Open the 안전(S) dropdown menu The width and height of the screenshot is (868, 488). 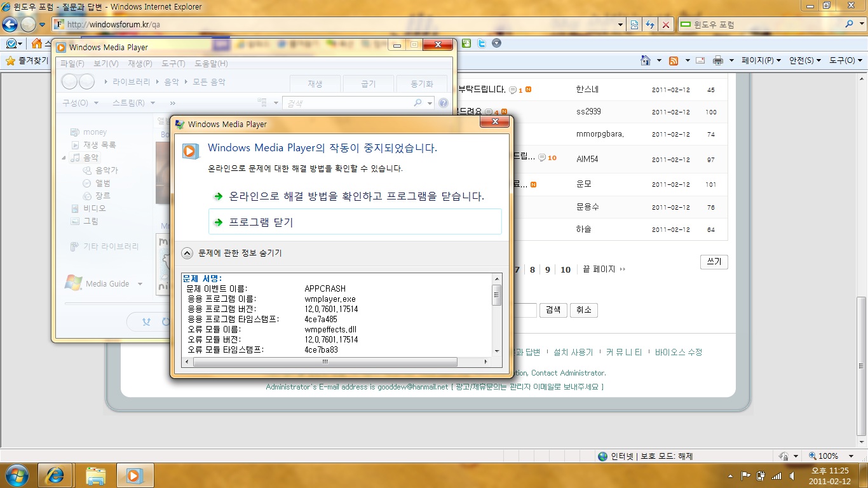coord(804,60)
